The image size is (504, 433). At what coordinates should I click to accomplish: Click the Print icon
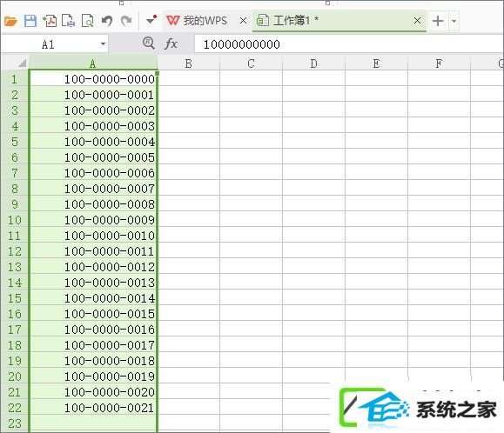[x=69, y=21]
